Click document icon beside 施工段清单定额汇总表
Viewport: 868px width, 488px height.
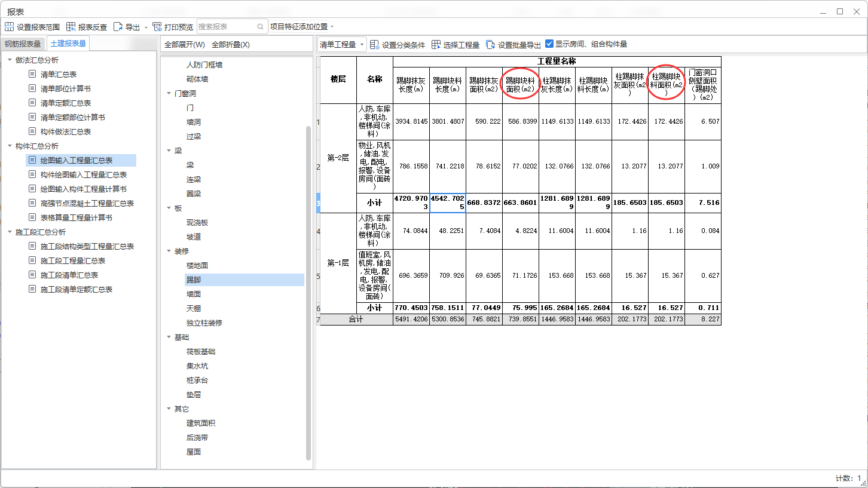[32, 289]
